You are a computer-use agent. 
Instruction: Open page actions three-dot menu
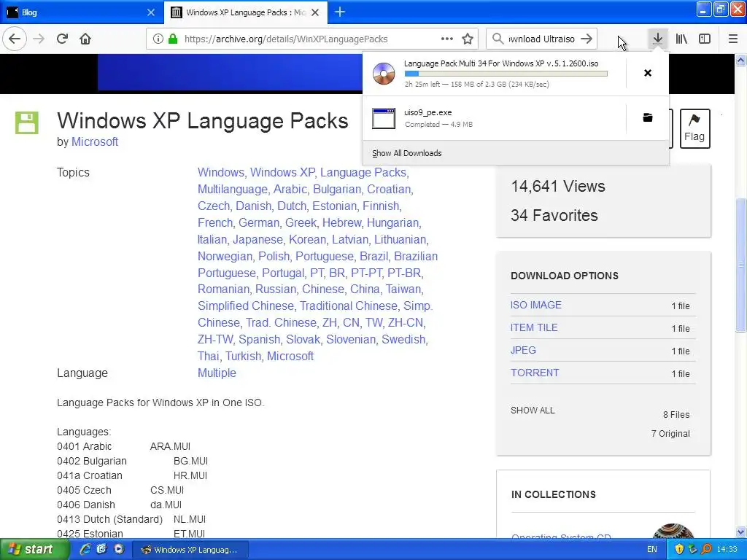[447, 39]
